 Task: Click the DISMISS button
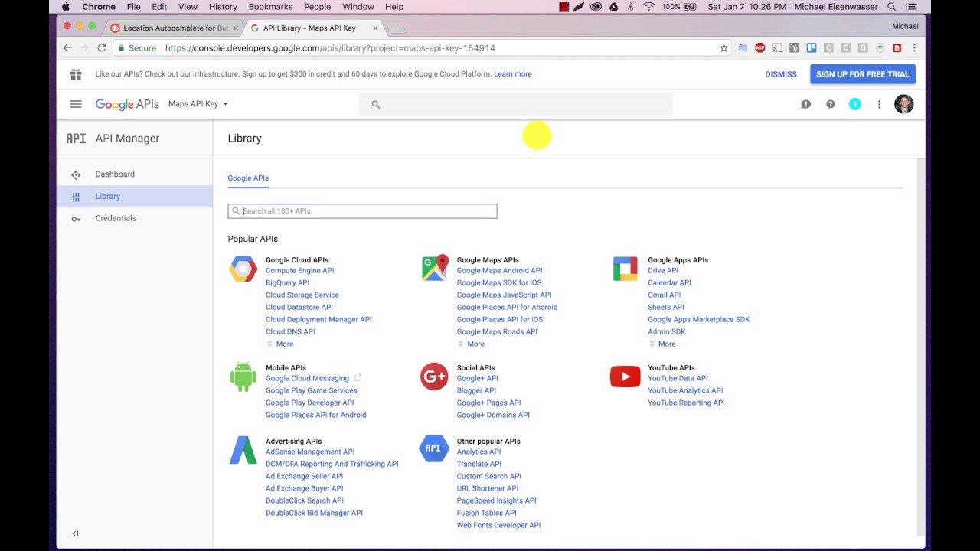[781, 74]
